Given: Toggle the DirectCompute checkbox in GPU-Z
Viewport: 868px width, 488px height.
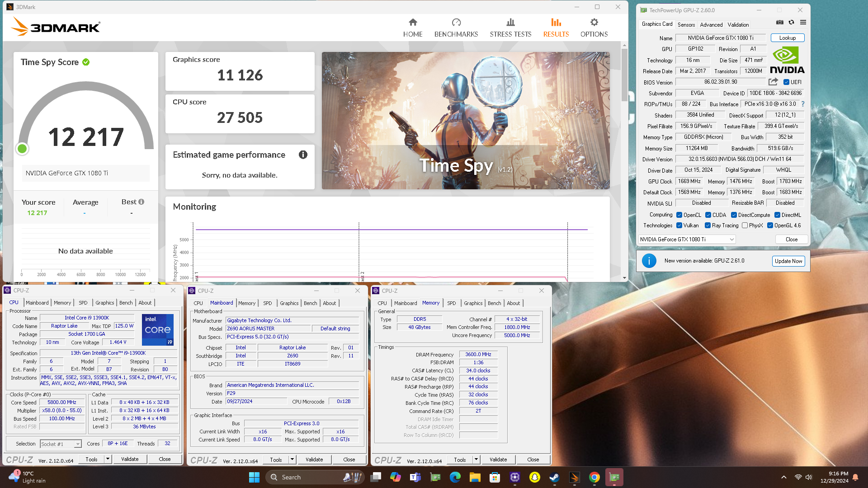Looking at the screenshot, I should click(734, 215).
